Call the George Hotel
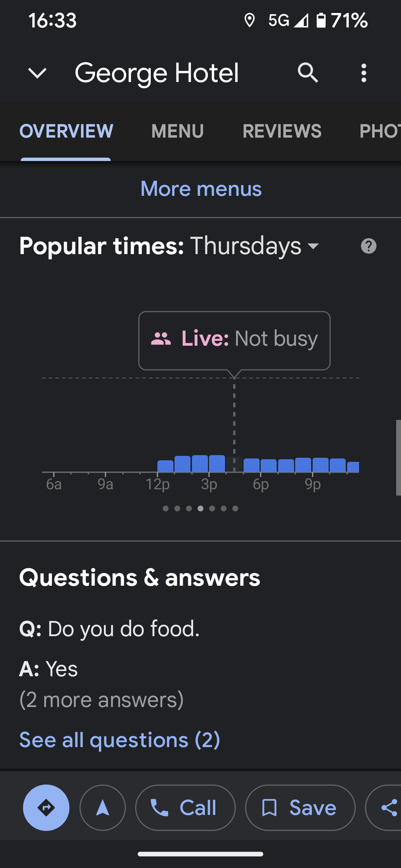The width and height of the screenshot is (401, 868). tap(185, 808)
